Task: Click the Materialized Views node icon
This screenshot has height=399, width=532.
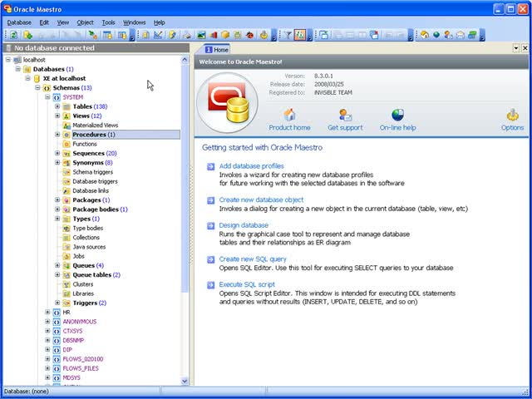Action: click(x=66, y=125)
